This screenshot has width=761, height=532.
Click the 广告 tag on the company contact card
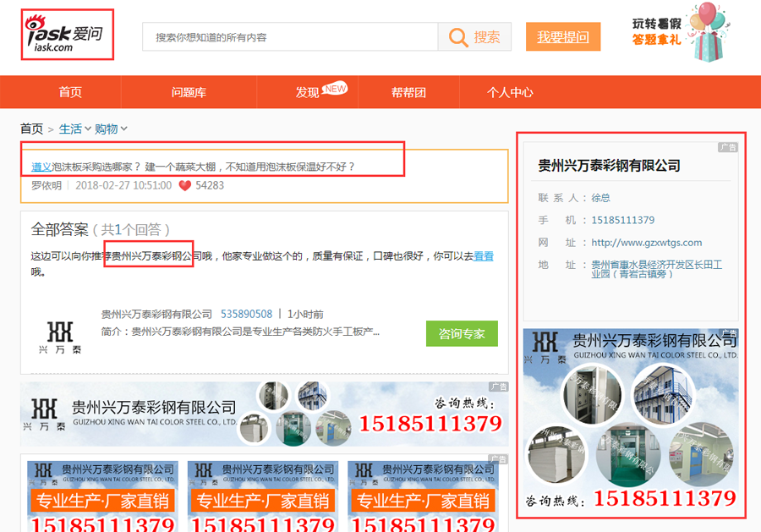727,147
